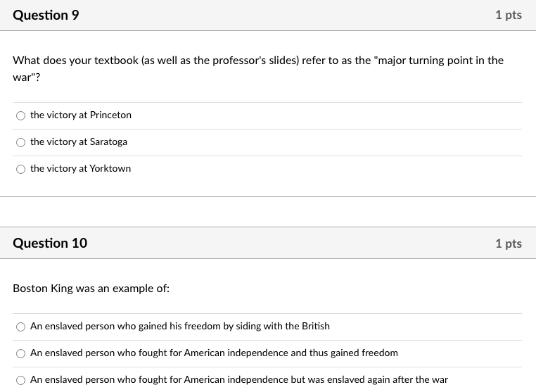The height and width of the screenshot is (392, 536).
Task: Select the 'victory at Yorktown' radio button
Action: coord(21,169)
